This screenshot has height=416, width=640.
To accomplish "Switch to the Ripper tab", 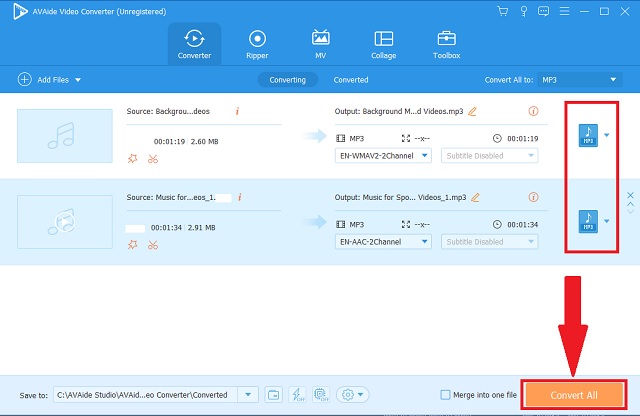I will pos(257,44).
